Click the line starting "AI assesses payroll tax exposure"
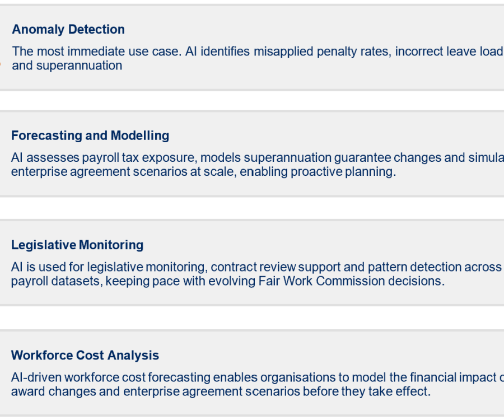This screenshot has width=504, height=420. [258, 158]
